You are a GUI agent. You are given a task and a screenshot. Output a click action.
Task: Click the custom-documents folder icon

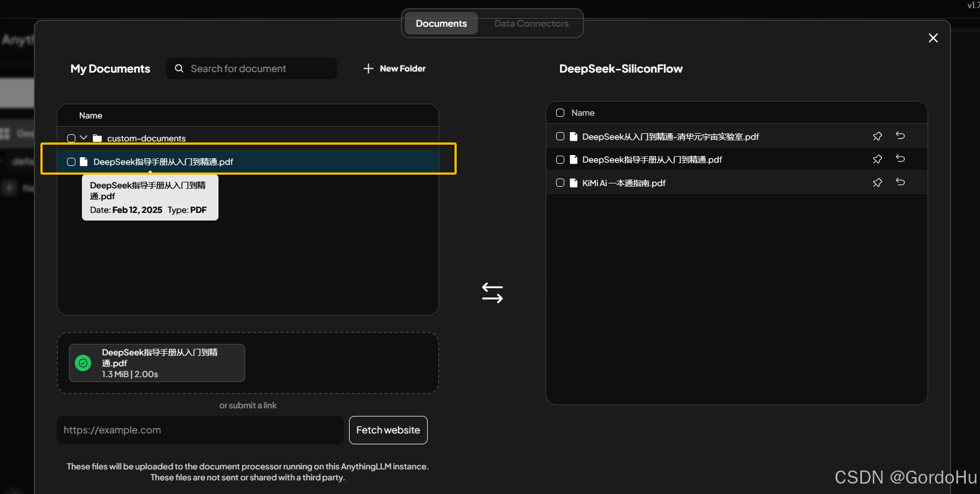pos(97,138)
